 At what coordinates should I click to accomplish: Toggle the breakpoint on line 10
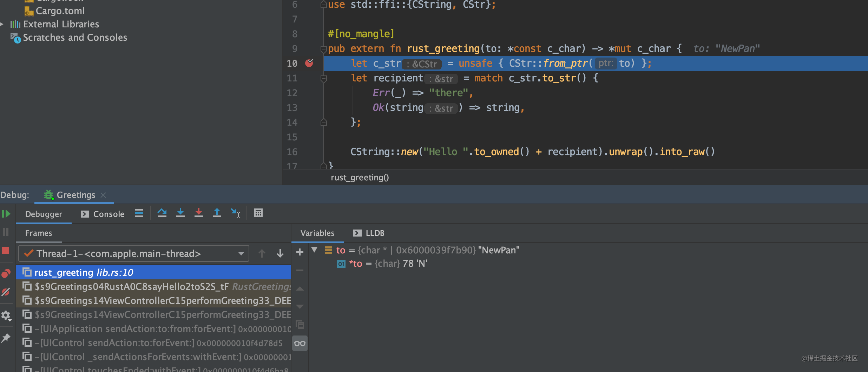tap(309, 63)
